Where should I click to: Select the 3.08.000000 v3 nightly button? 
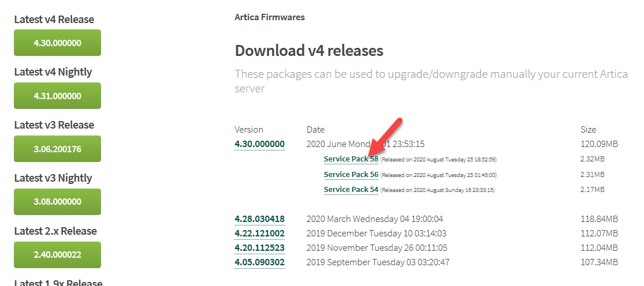tap(57, 202)
